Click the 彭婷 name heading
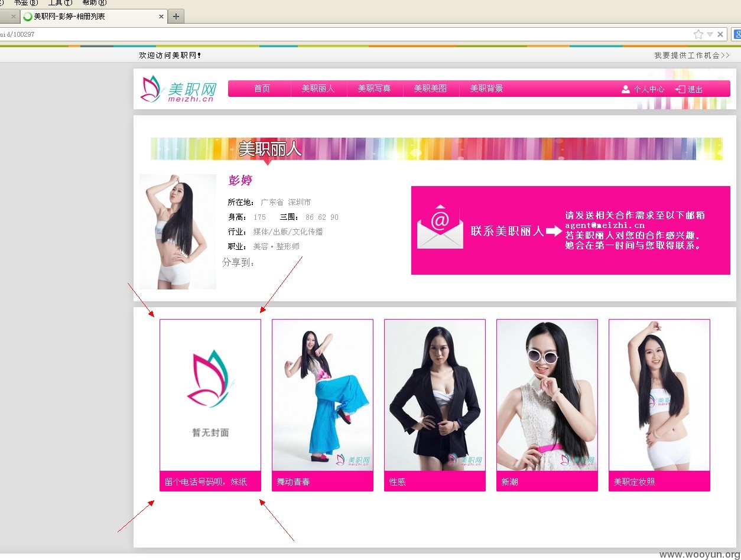 coord(240,180)
